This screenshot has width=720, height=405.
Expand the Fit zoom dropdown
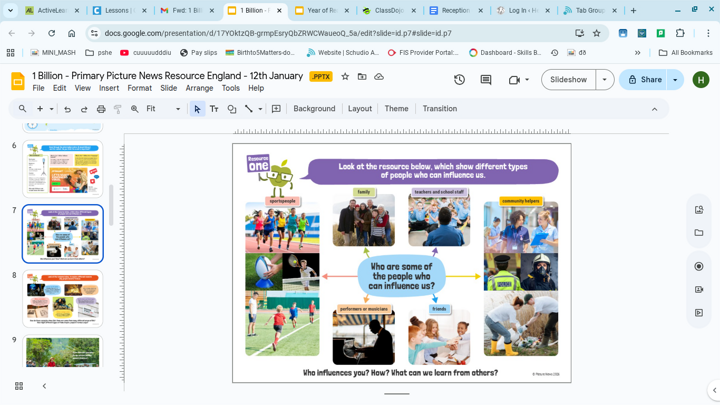(178, 109)
